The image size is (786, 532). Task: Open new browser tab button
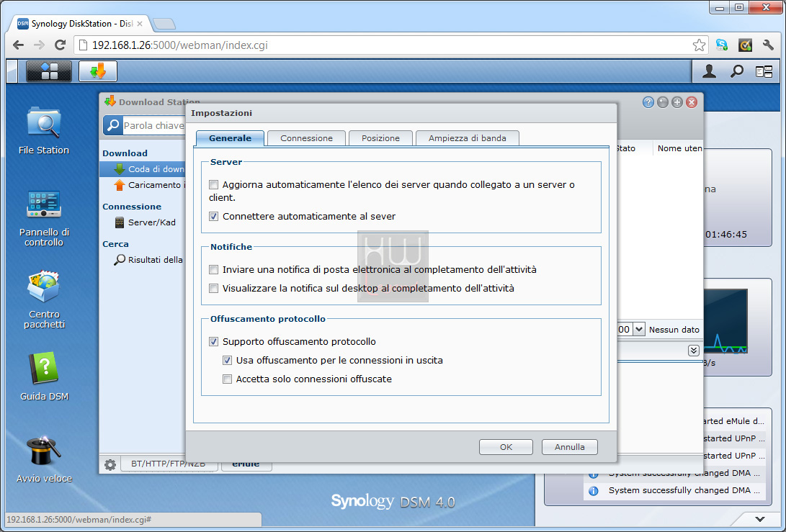coord(164,24)
